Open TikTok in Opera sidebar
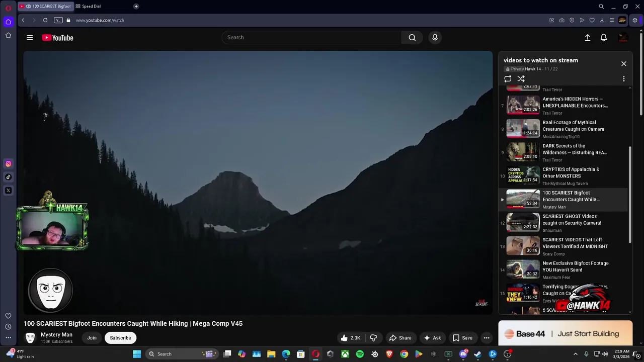This screenshot has width=644, height=362. (8, 177)
